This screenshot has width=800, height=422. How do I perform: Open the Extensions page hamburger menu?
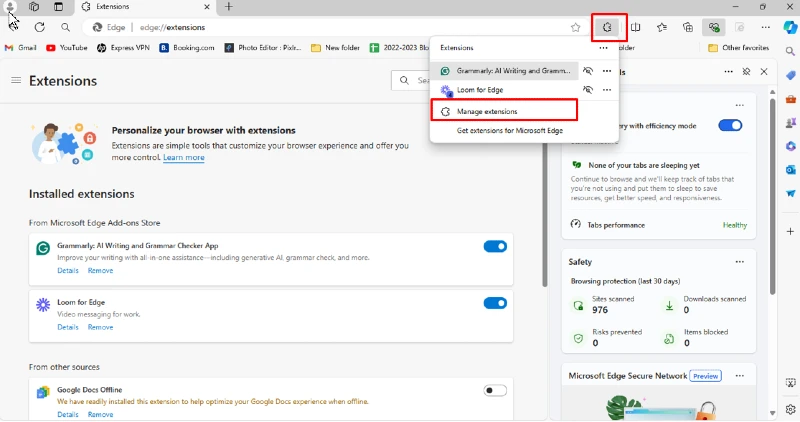click(x=16, y=80)
